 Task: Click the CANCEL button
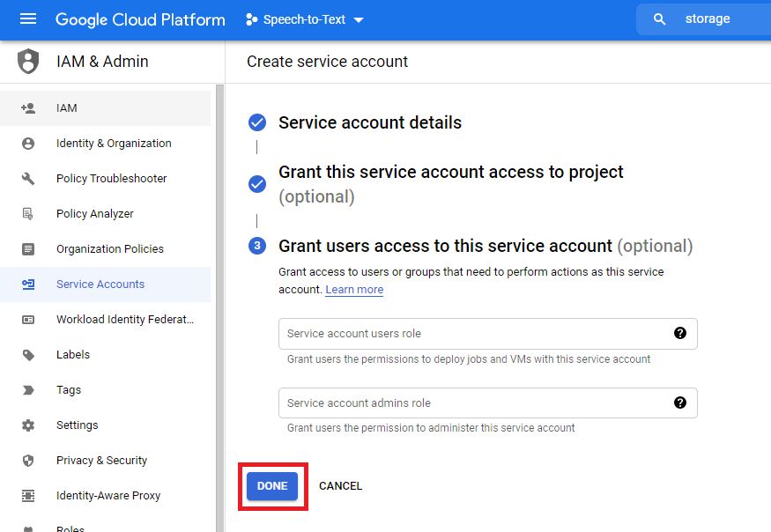tap(340, 486)
